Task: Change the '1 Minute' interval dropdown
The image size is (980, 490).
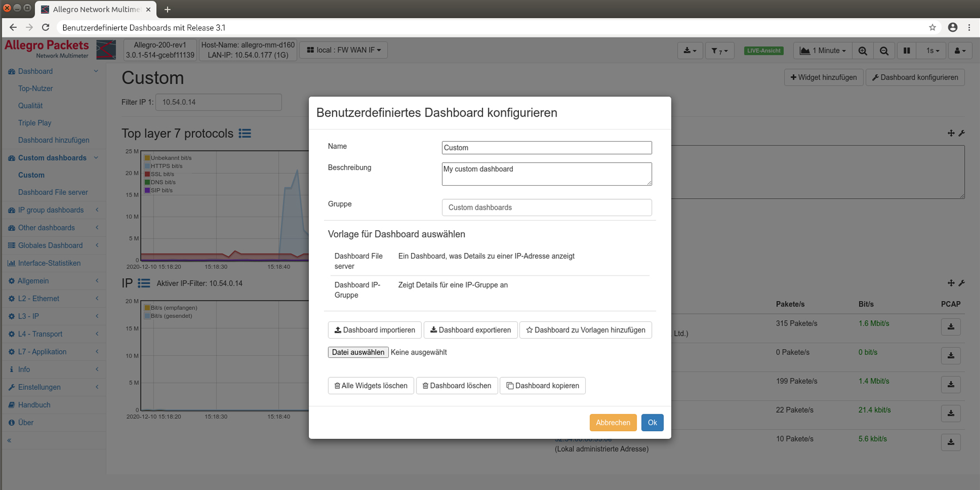Action: click(823, 50)
